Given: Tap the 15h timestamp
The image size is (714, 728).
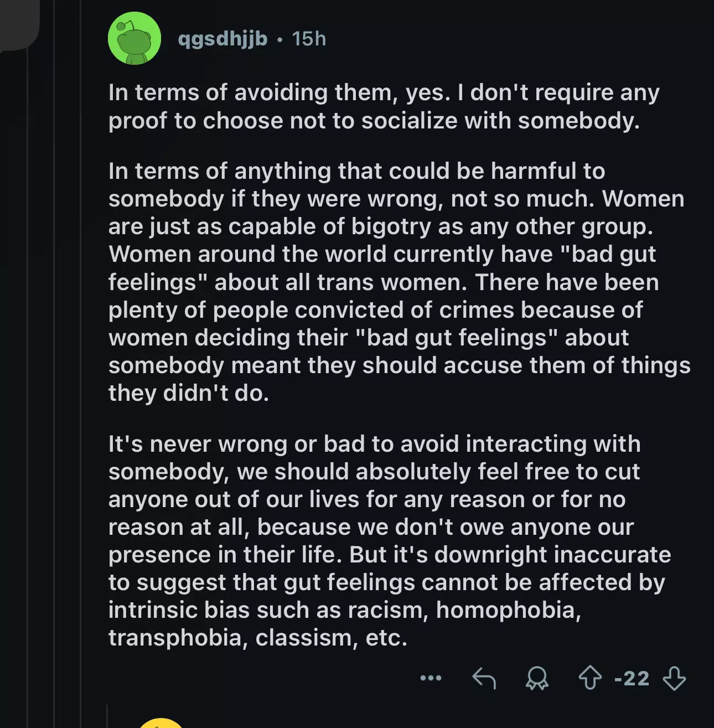Looking at the screenshot, I should click(309, 39).
